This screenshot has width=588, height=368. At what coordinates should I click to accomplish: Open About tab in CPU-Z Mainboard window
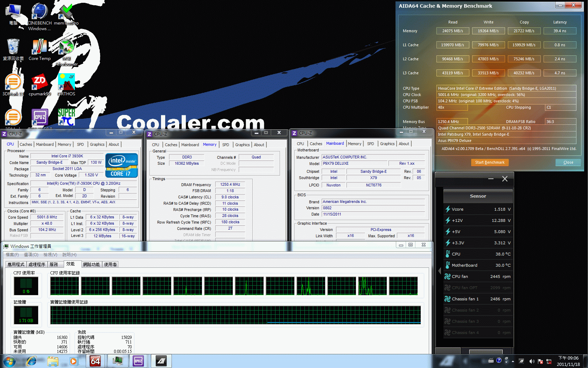click(404, 144)
